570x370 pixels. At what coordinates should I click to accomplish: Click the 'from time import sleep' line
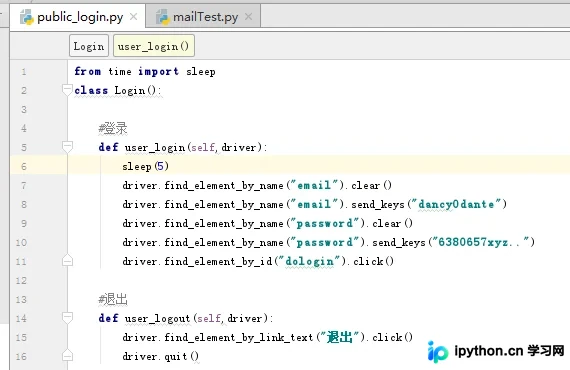tap(145, 72)
